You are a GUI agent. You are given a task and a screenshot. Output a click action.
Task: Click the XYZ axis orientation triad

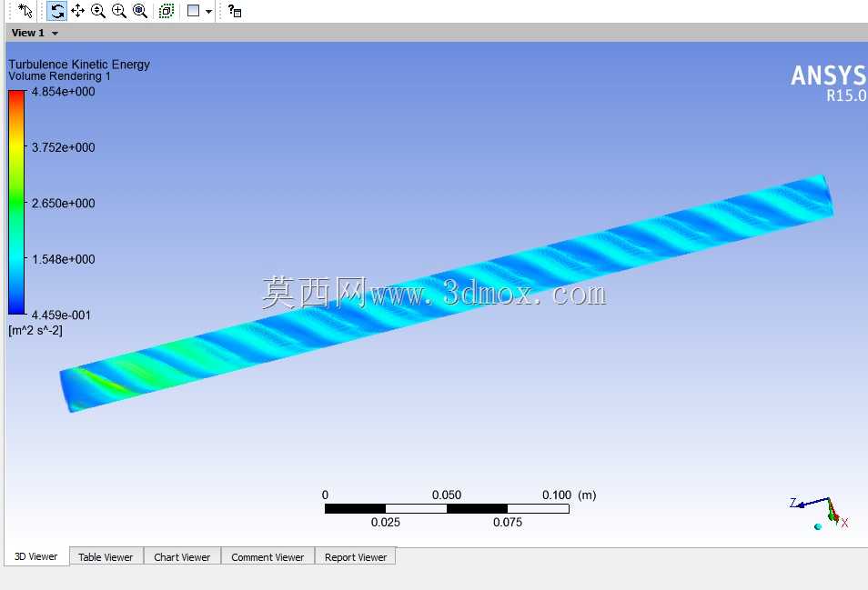click(819, 513)
